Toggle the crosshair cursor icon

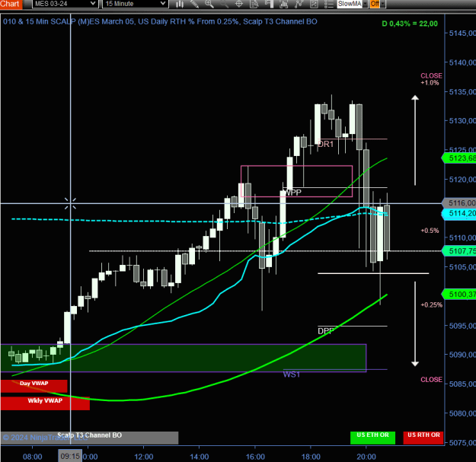click(239, 4)
